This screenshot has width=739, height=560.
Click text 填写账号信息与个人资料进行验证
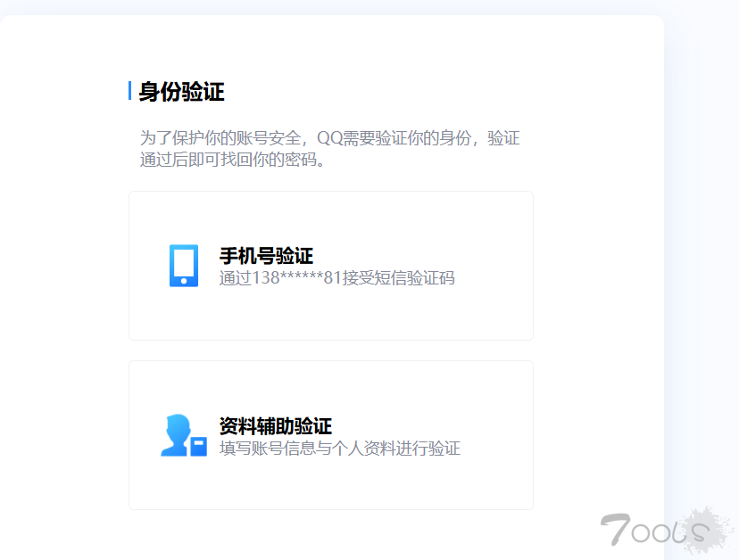(340, 448)
